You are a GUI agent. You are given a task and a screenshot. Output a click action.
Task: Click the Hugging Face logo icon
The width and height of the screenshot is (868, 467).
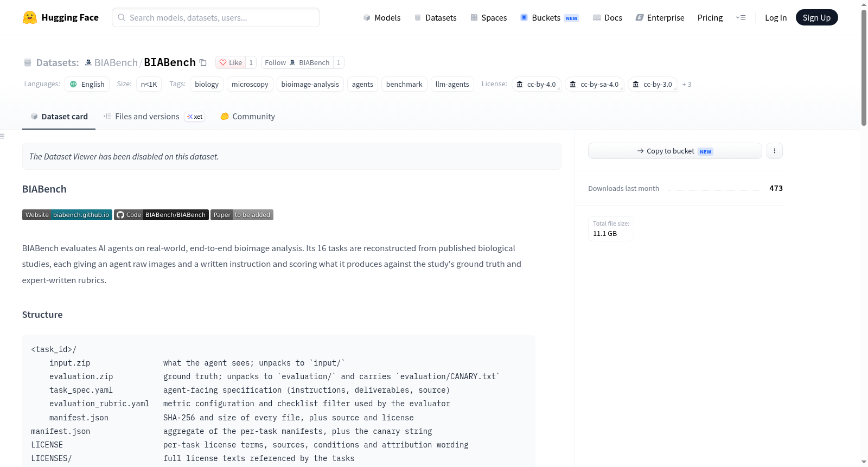click(x=30, y=17)
